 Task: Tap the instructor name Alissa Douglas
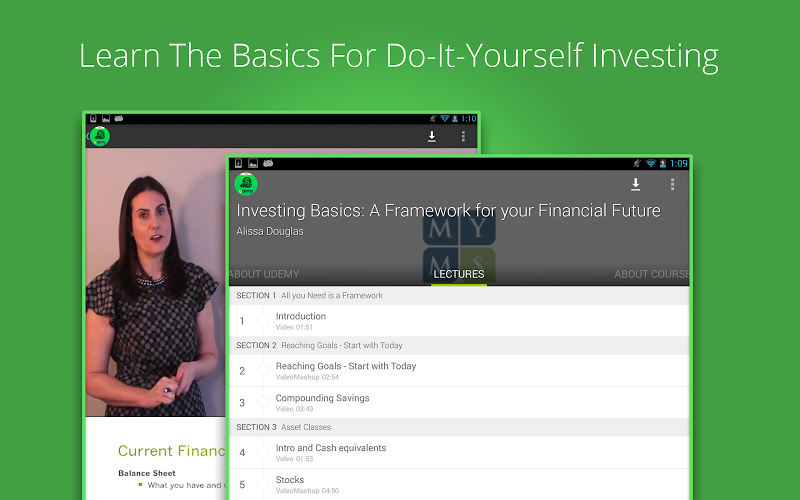(x=269, y=231)
